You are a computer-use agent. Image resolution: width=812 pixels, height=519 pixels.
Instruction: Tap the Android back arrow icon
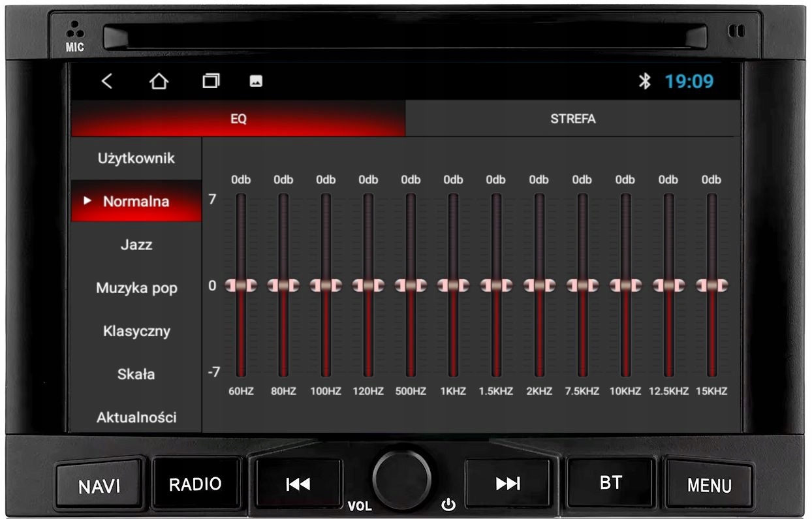pyautogui.click(x=107, y=81)
